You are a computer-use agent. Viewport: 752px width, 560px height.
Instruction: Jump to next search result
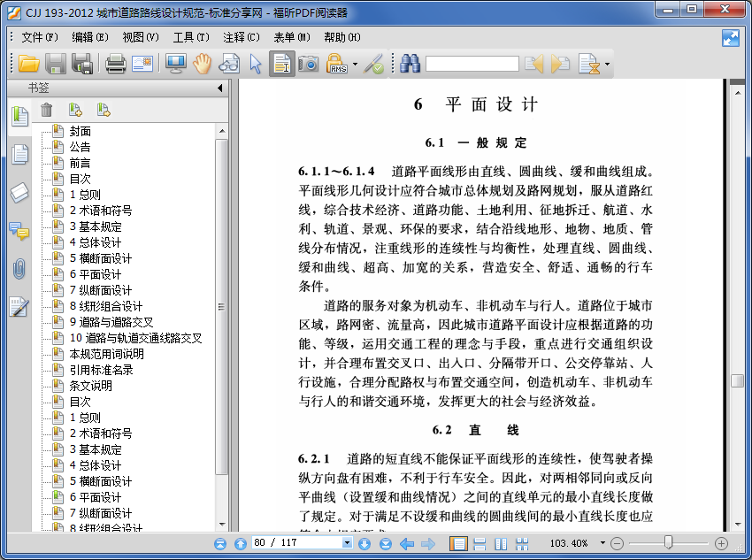coord(561,64)
